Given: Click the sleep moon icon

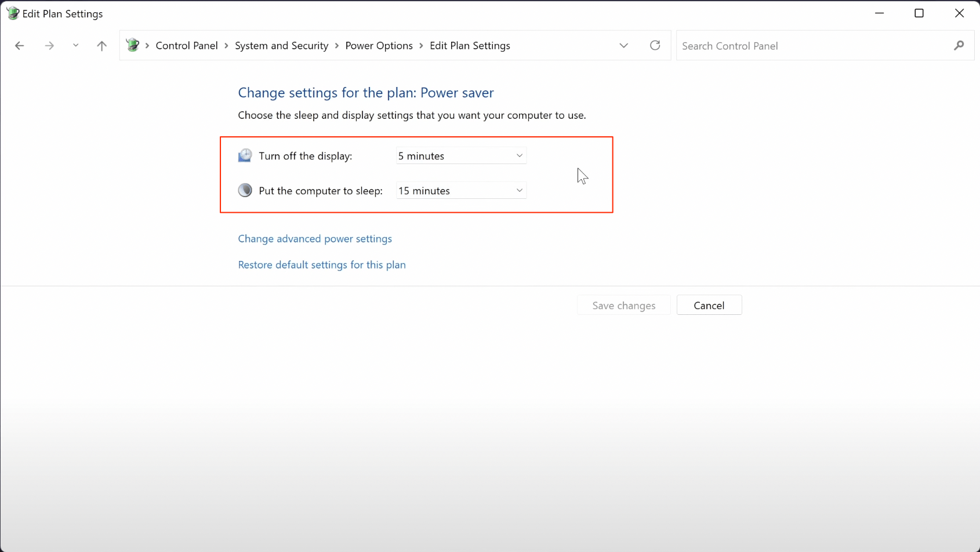Looking at the screenshot, I should tap(245, 191).
